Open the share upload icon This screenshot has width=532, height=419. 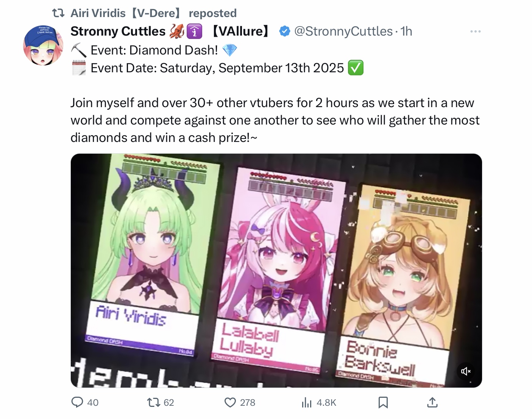[x=432, y=402]
